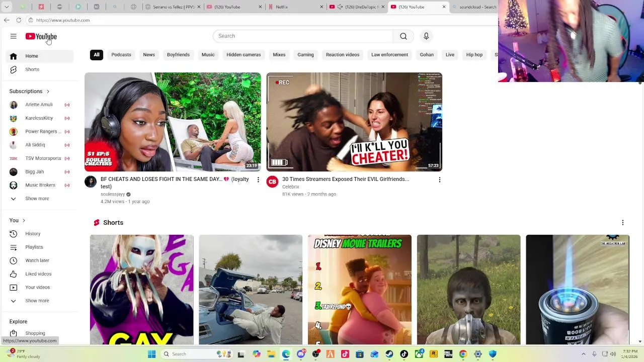Open Power Rangers subscription channel
The width and height of the screenshot is (644, 362).
coord(40,132)
